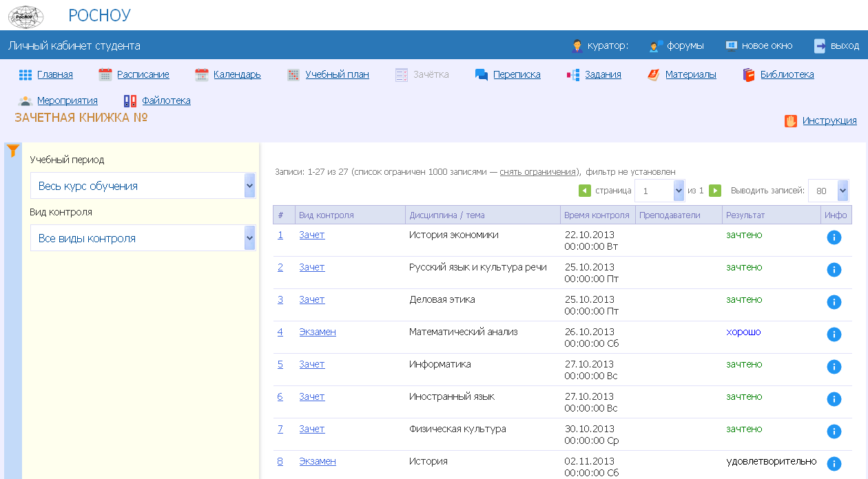Viewport: 868px width, 479px height.
Task: Open info icon for История экономики row
Action: [x=834, y=237]
